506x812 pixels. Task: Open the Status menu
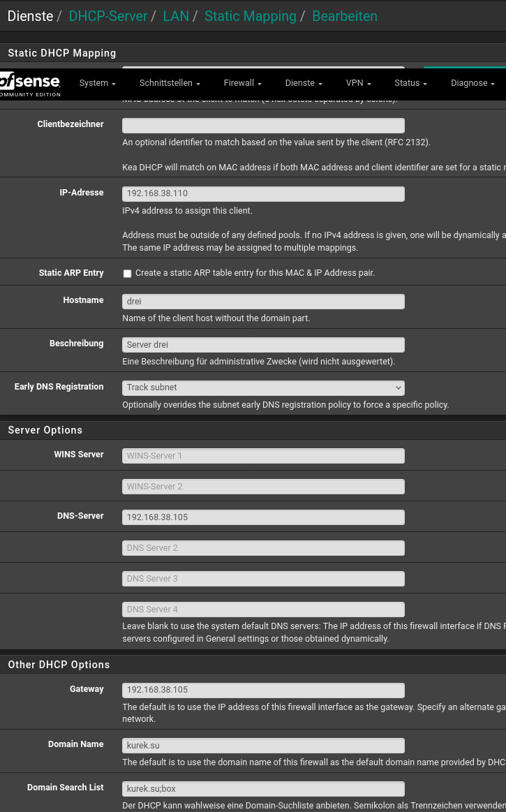[x=410, y=83]
